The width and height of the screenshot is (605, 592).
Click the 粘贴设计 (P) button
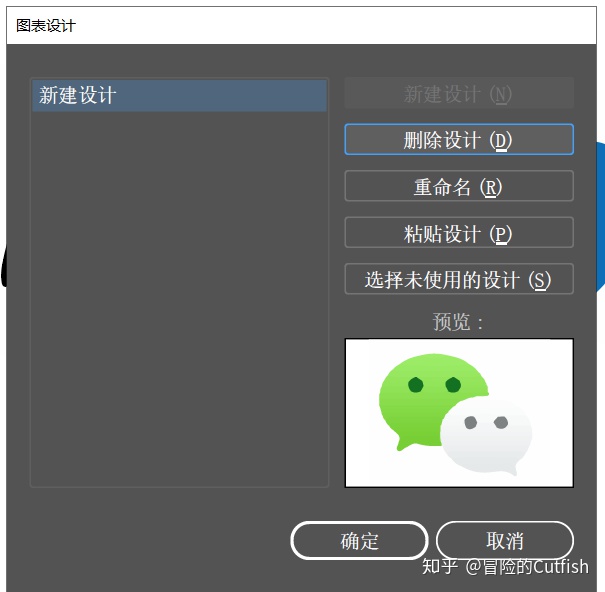(x=459, y=233)
